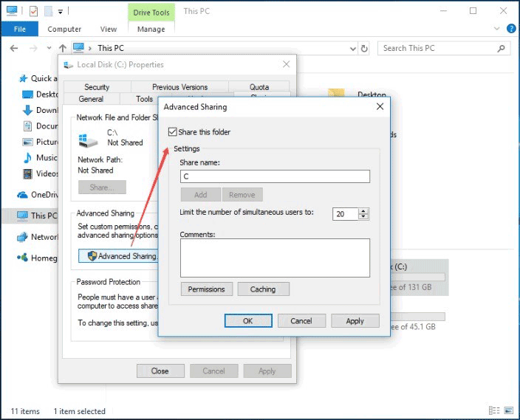Switch to the General tab

tap(91, 99)
